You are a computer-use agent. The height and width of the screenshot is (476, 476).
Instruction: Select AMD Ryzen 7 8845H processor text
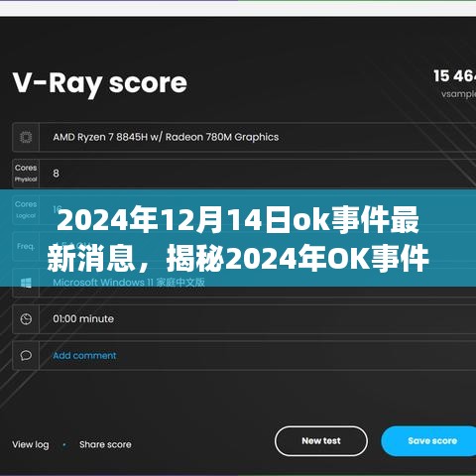click(166, 137)
